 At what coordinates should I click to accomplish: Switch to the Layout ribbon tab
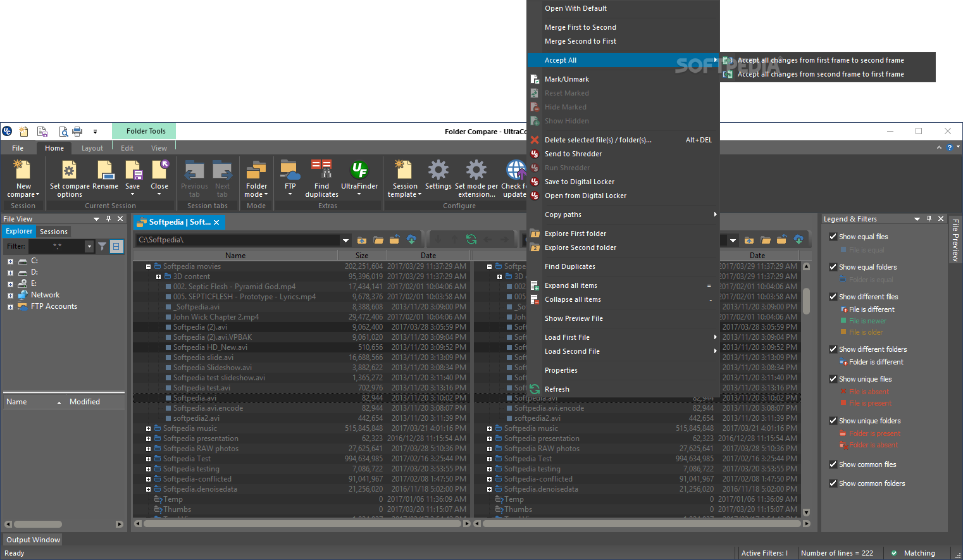point(92,148)
